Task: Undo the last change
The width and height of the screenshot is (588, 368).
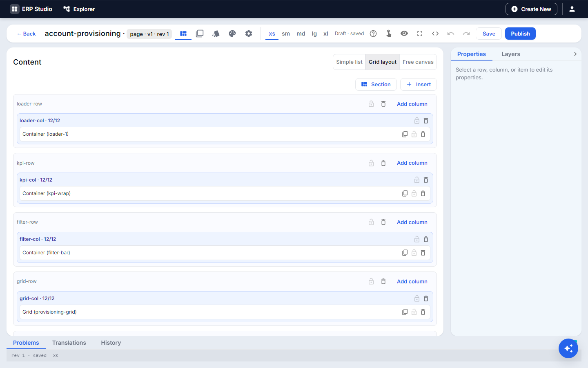Action: pyautogui.click(x=451, y=34)
